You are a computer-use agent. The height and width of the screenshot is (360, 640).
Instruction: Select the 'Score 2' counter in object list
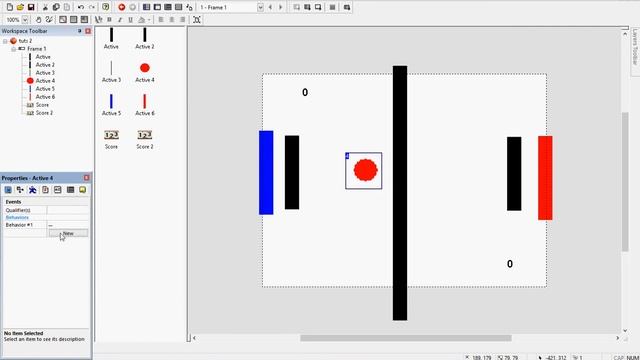coord(145,135)
